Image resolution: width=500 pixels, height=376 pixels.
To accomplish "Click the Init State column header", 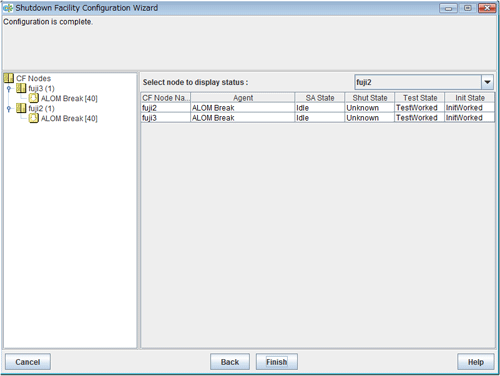I will [470, 98].
